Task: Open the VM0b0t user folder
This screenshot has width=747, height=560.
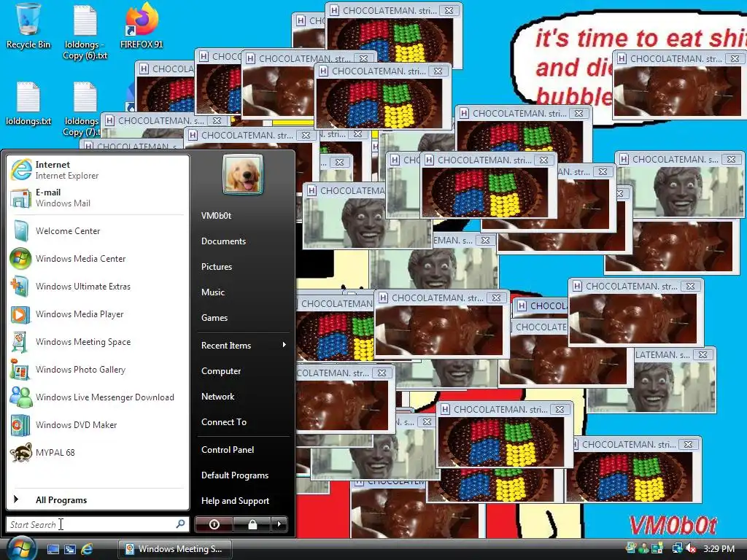Action: click(x=244, y=216)
